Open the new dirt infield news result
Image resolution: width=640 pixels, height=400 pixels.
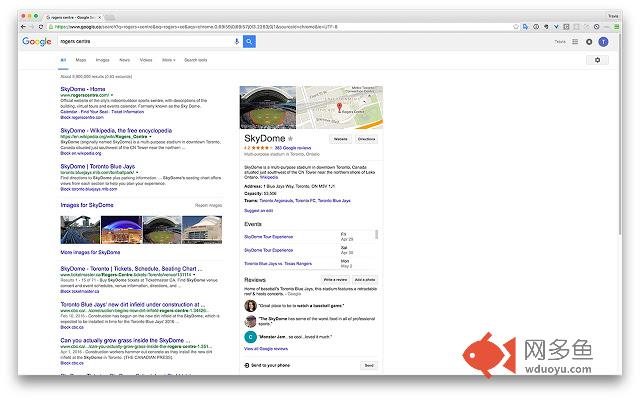click(133, 304)
